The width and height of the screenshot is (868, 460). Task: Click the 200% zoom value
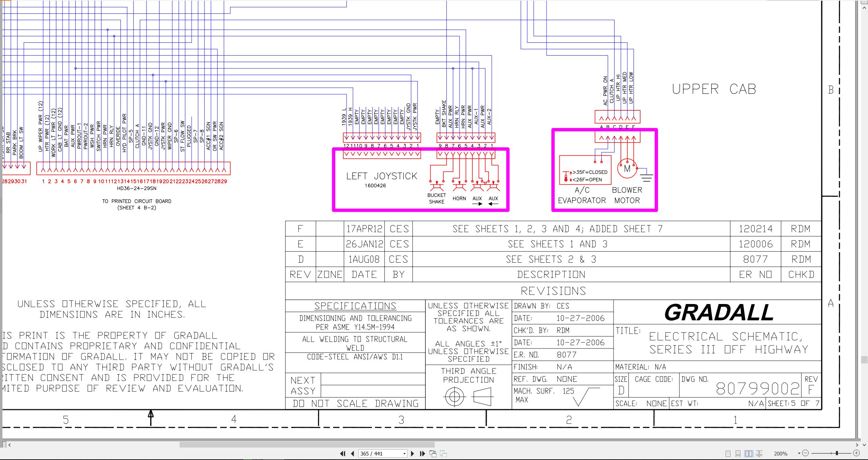point(781,454)
